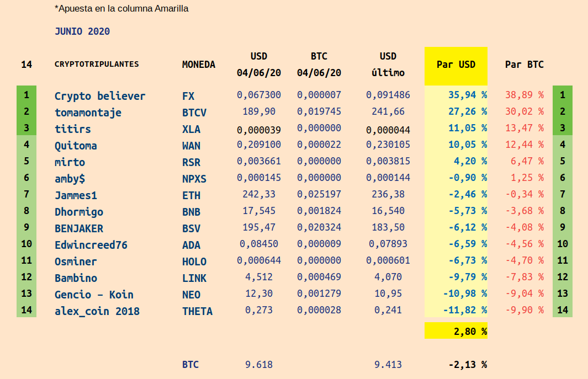Select the Par BTC column header

(x=524, y=65)
